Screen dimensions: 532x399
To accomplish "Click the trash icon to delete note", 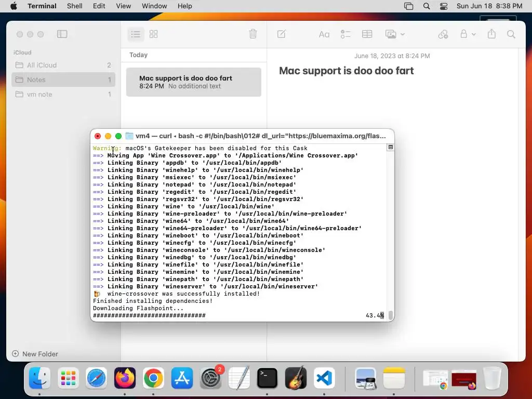I will pyautogui.click(x=253, y=34).
